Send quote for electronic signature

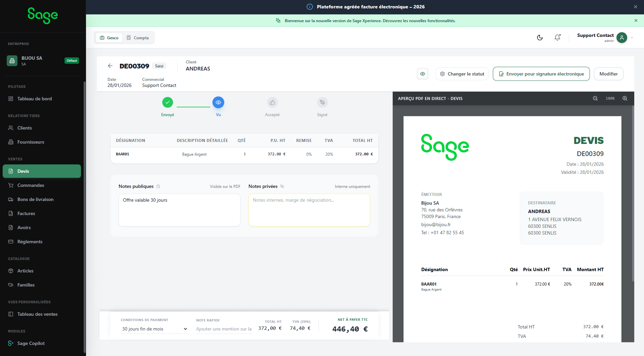[x=541, y=74]
